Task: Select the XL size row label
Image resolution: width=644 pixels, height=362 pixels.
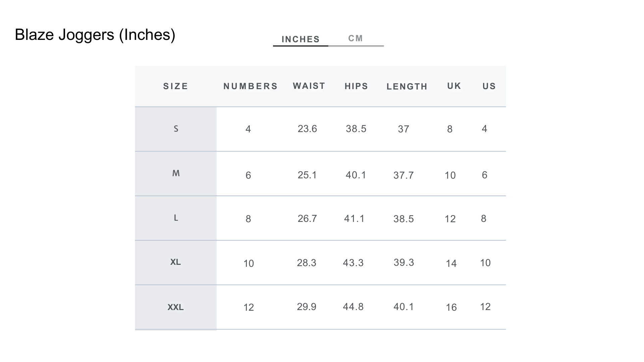Action: tap(175, 262)
